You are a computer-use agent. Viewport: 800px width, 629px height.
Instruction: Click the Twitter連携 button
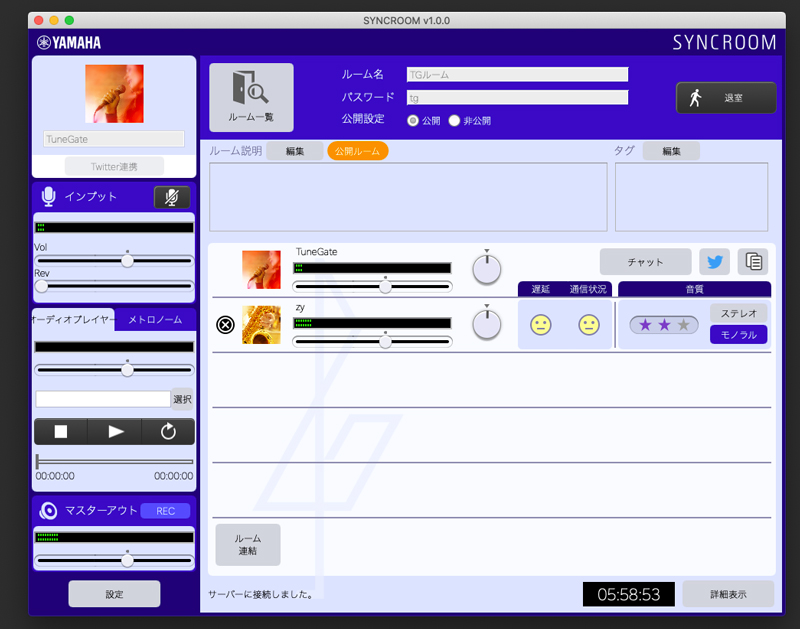(114, 166)
